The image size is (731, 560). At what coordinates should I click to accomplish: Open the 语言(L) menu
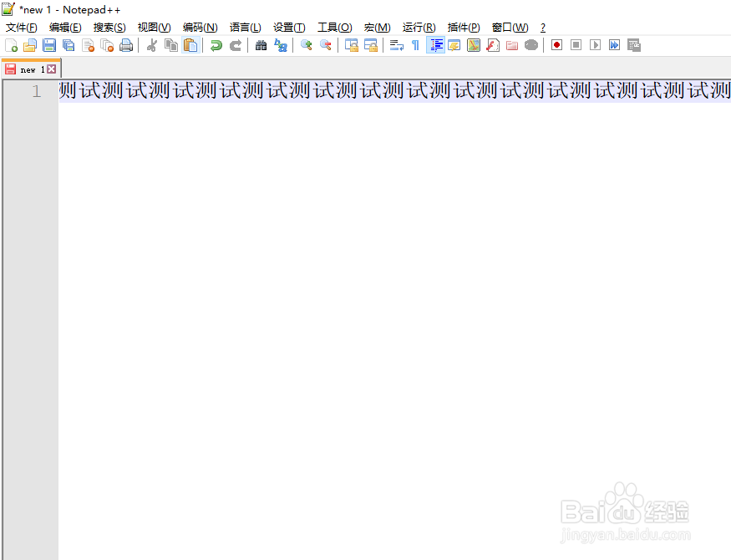pyautogui.click(x=245, y=27)
